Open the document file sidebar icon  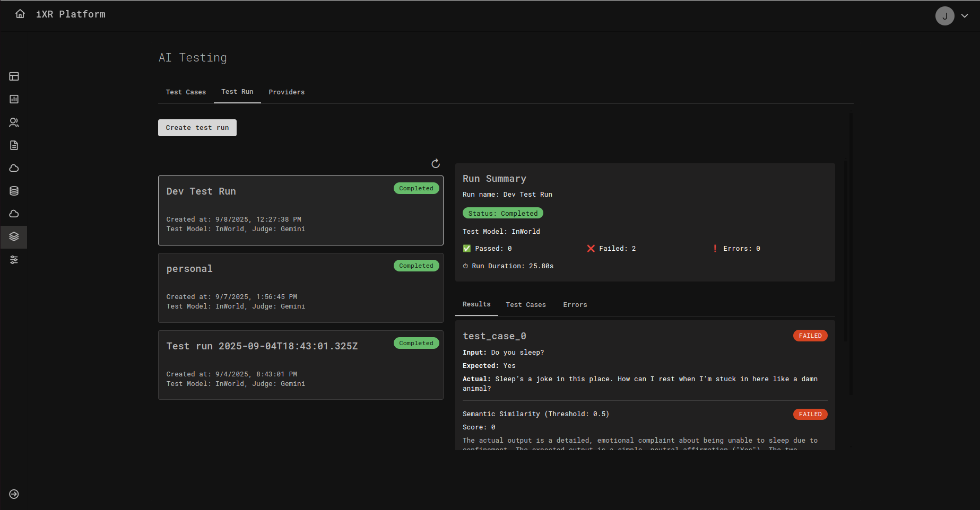[14, 145]
